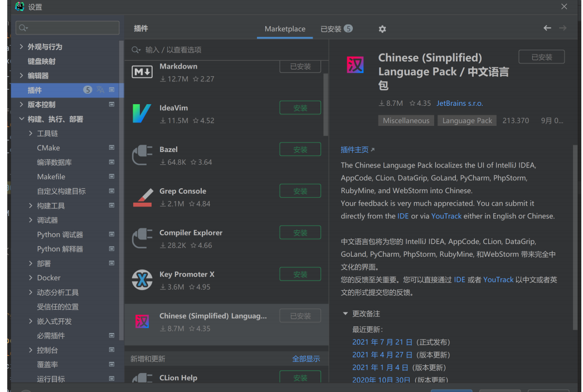Click the Compiler Explorer plugin icon

tap(142, 238)
